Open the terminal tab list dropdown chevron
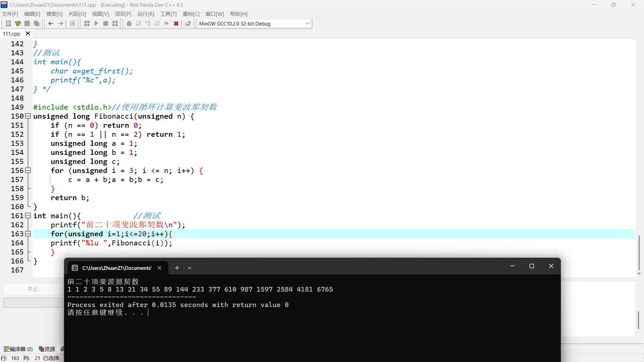This screenshot has width=644, height=362. point(190,268)
